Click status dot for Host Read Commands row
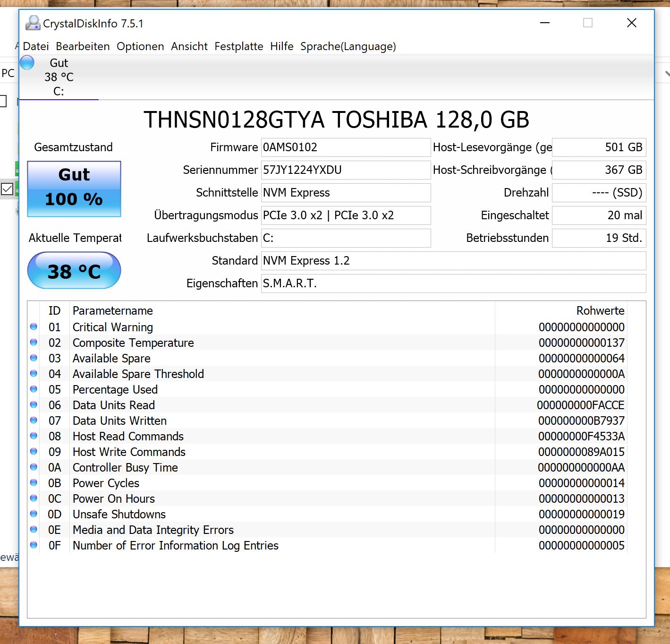This screenshot has height=644, width=670. pyautogui.click(x=34, y=436)
